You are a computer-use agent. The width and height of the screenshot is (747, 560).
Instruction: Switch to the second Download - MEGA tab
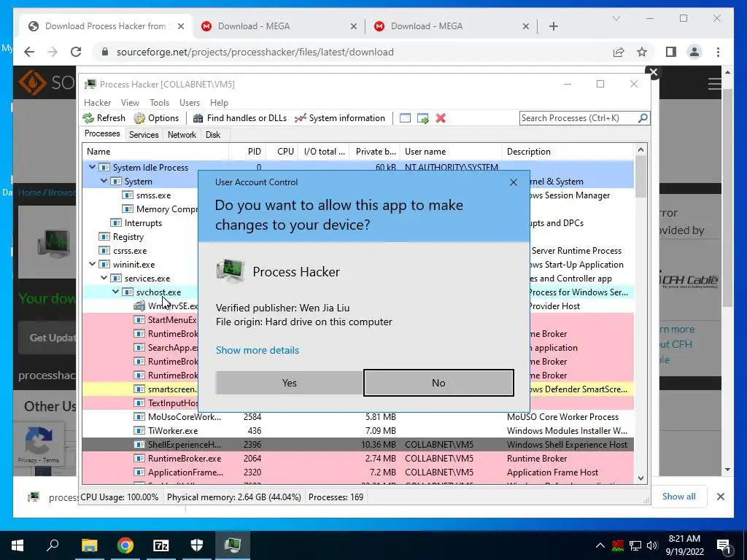tap(451, 26)
